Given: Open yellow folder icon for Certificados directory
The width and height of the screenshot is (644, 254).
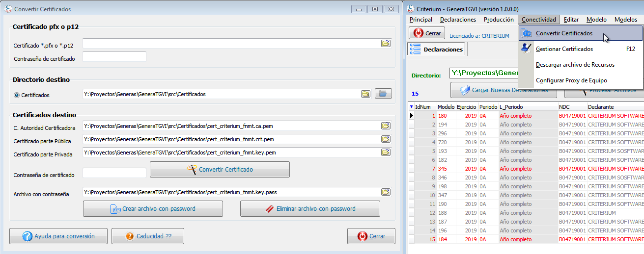Looking at the screenshot, I should coord(365,94).
